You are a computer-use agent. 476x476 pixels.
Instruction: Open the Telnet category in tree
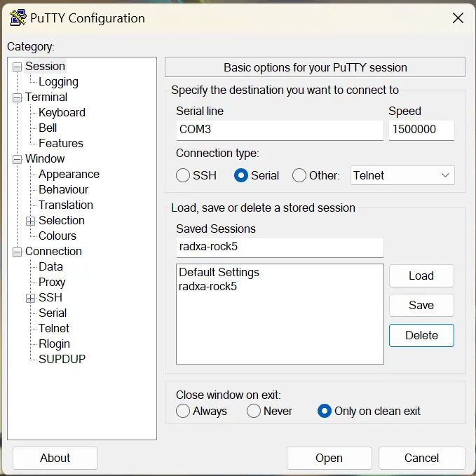(54, 329)
